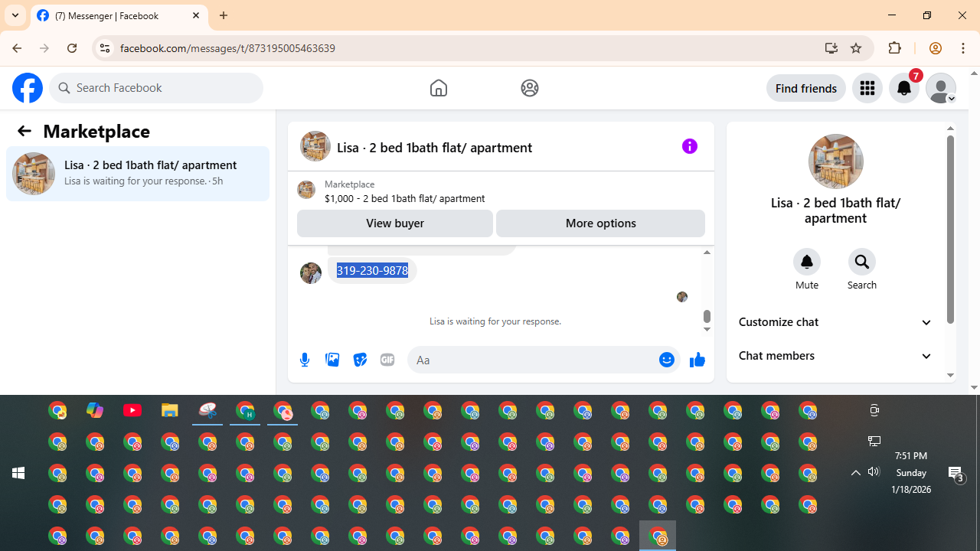
Task: Open the account profile avatar menu
Action: pyautogui.click(x=941, y=88)
